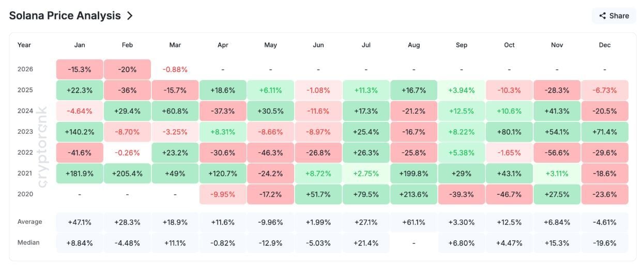Click the Jan column header
Image resolution: width=644 pixels, height=265 pixels.
[x=80, y=45]
